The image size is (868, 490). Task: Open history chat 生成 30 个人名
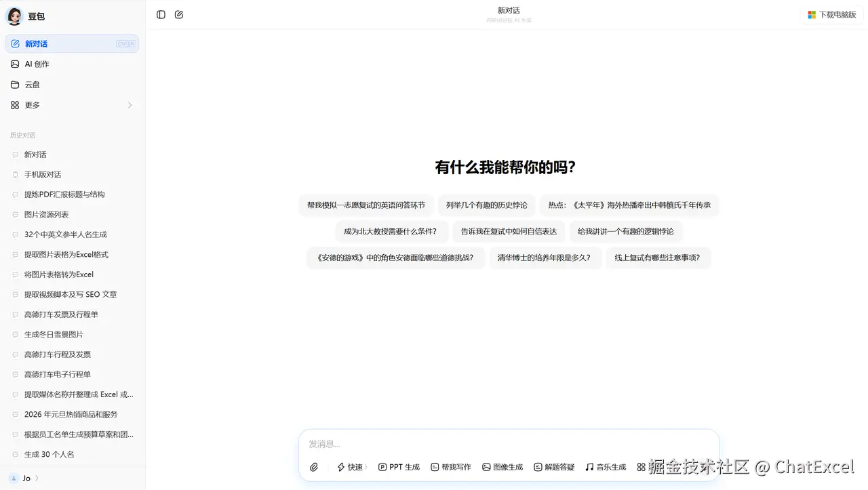[72, 454]
